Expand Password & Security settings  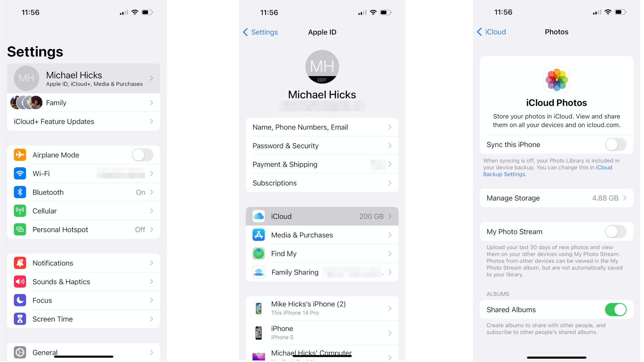point(322,145)
